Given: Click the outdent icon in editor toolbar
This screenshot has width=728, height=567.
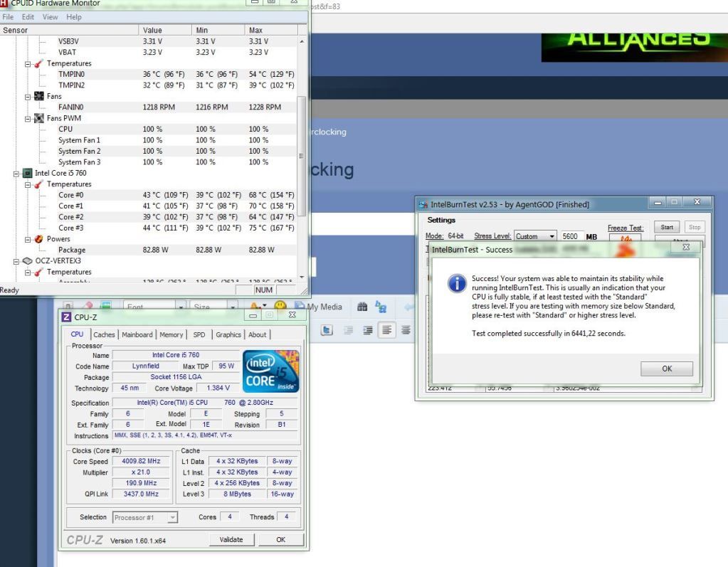Looking at the screenshot, I should 348,330.
